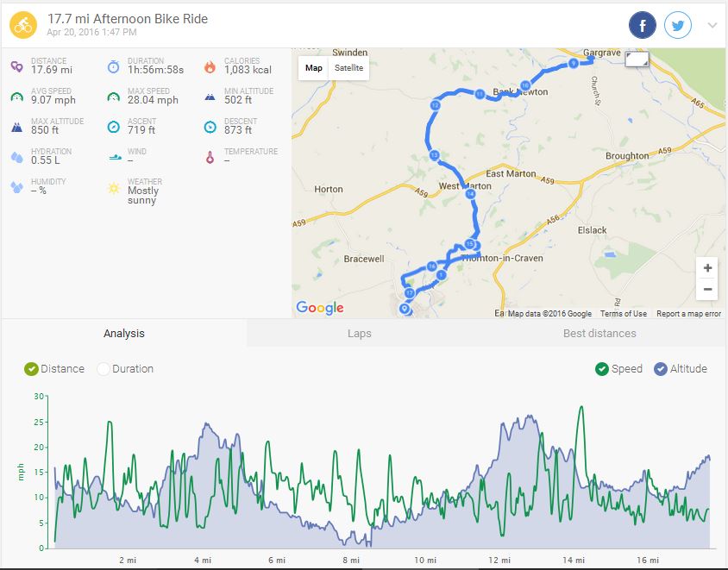Share the ride on Facebook

[643, 25]
